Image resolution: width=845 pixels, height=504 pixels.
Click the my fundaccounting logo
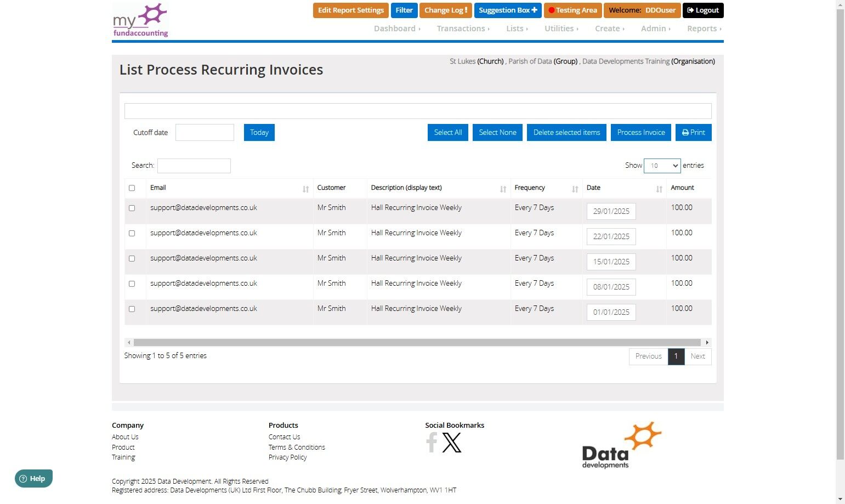(x=140, y=20)
